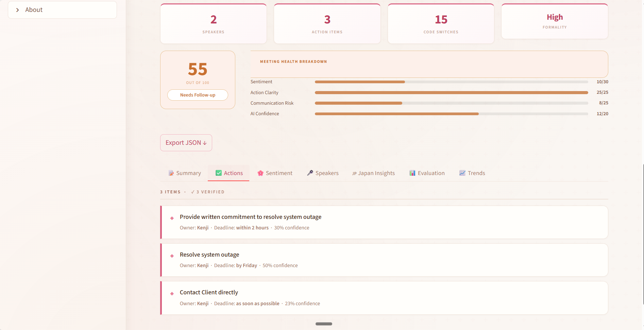Click the 'MEETING HEALTH BREAKDOWN' heading
Viewport: 644px width, 330px height.
293,62
